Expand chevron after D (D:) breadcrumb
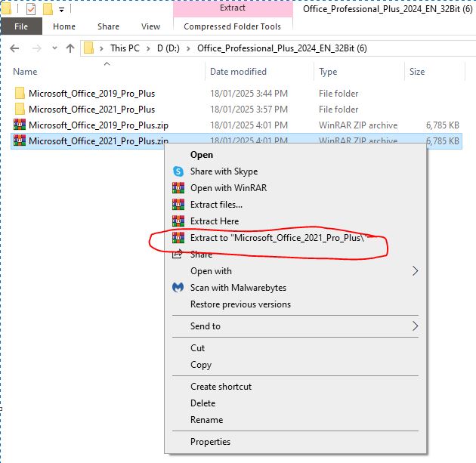 click(188, 48)
